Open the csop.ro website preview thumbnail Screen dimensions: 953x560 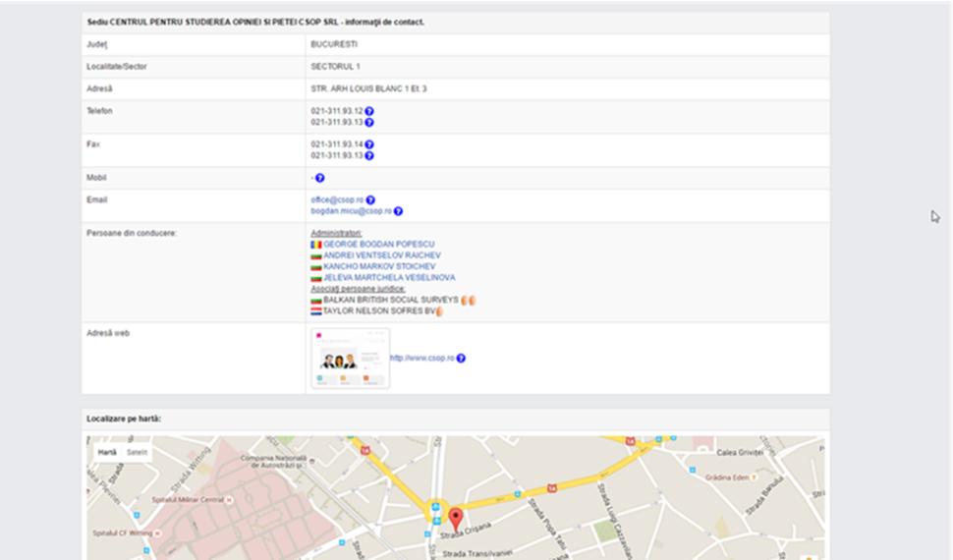click(x=350, y=359)
